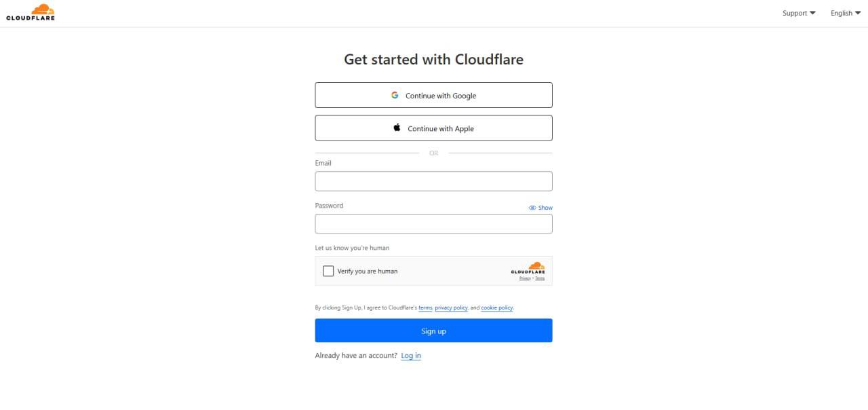Check the Verify you are human box
The width and height of the screenshot is (868, 410).
click(328, 271)
